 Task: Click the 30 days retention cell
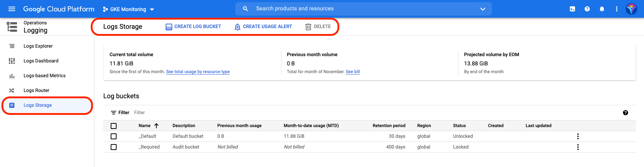point(397,136)
